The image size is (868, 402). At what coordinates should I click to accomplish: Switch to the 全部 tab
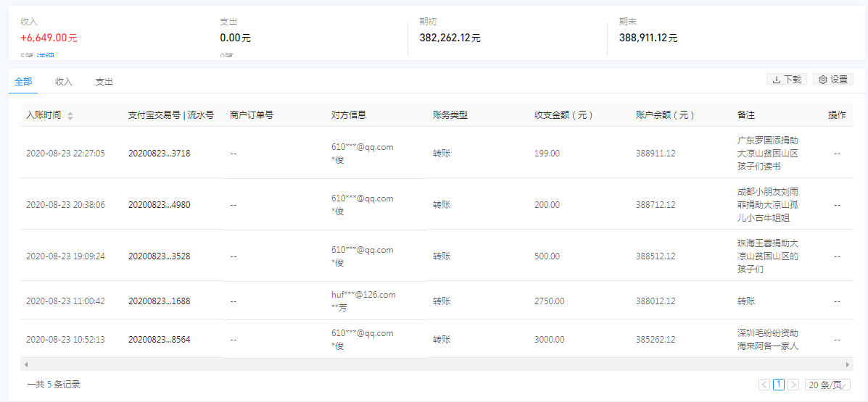(x=22, y=82)
